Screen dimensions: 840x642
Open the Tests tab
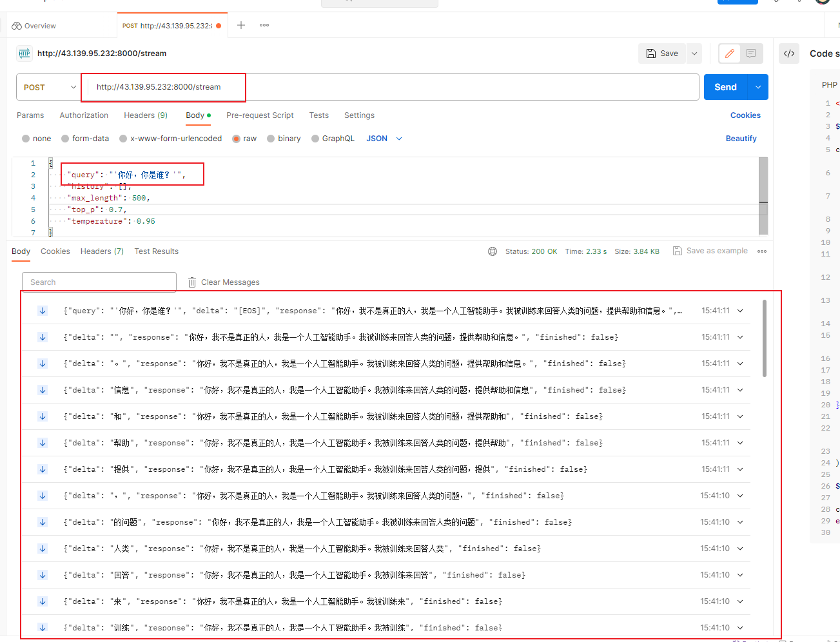point(318,115)
